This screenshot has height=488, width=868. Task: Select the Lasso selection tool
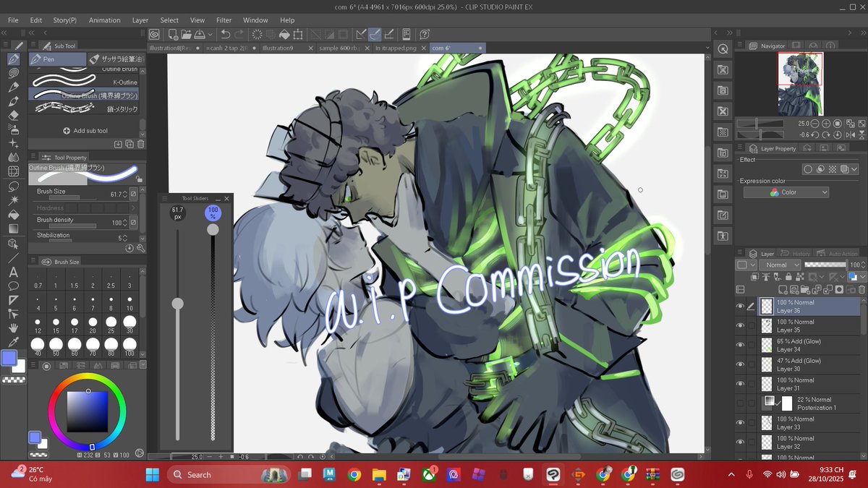point(13,186)
